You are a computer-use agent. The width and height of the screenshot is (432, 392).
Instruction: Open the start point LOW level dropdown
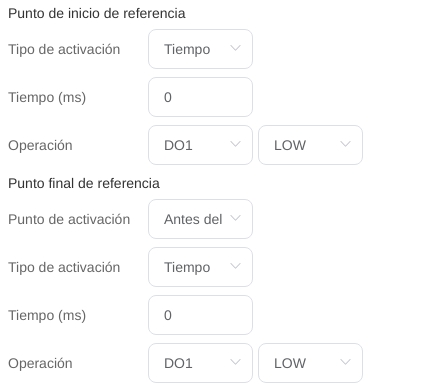[310, 145]
